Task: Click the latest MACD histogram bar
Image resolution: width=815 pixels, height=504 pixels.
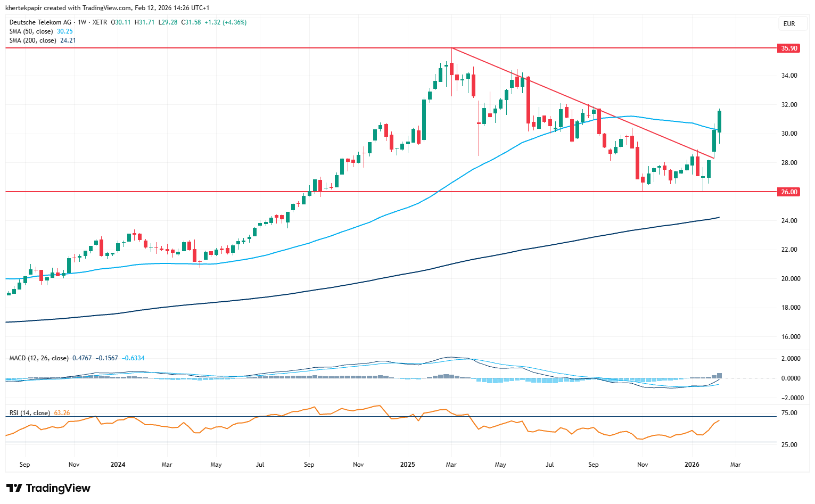Action: point(719,376)
